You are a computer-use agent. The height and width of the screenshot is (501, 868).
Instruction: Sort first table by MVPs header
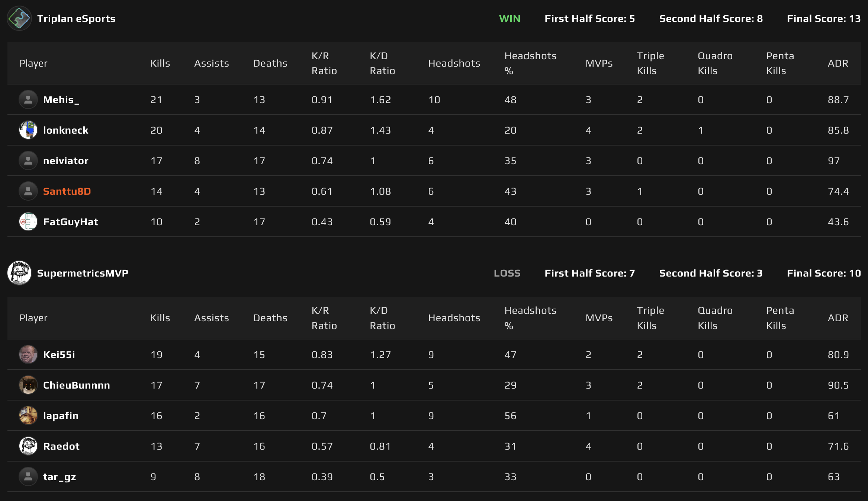click(599, 63)
